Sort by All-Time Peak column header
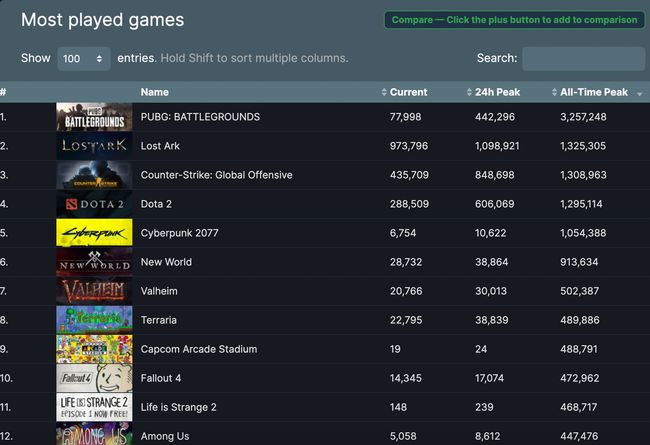The image size is (650, 445). (x=594, y=92)
